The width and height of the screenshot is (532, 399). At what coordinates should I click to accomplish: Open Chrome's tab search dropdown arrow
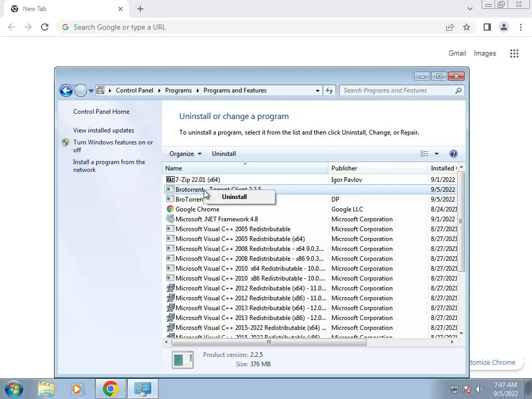(470, 9)
